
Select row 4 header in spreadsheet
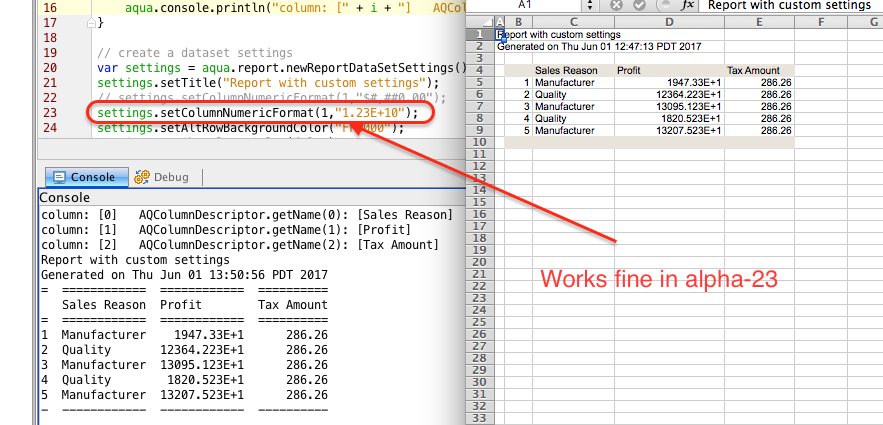[x=480, y=70]
